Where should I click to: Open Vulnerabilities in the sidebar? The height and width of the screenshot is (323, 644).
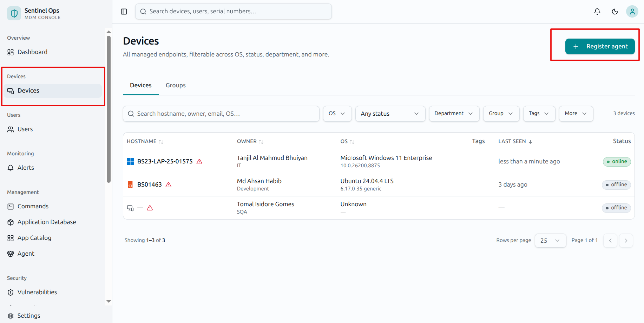[53, 292]
